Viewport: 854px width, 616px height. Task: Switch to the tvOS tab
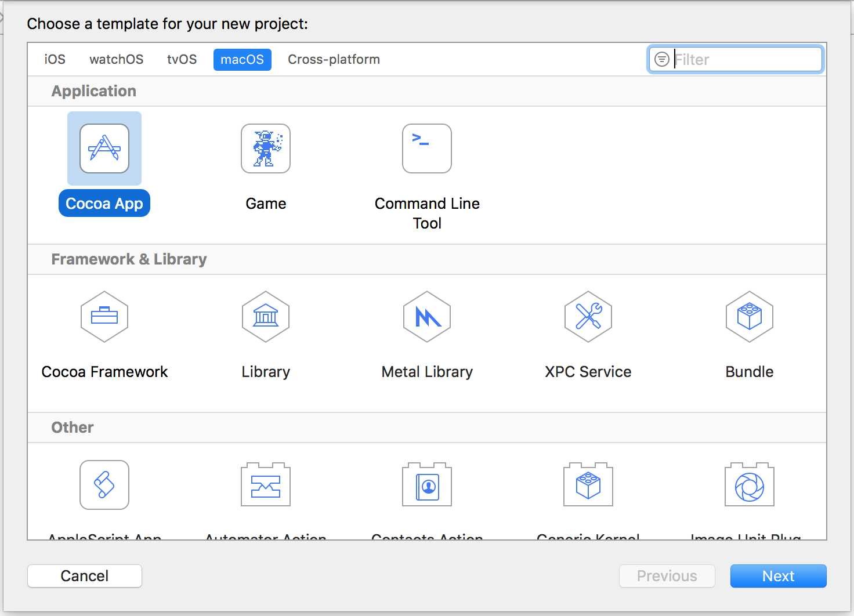(182, 60)
